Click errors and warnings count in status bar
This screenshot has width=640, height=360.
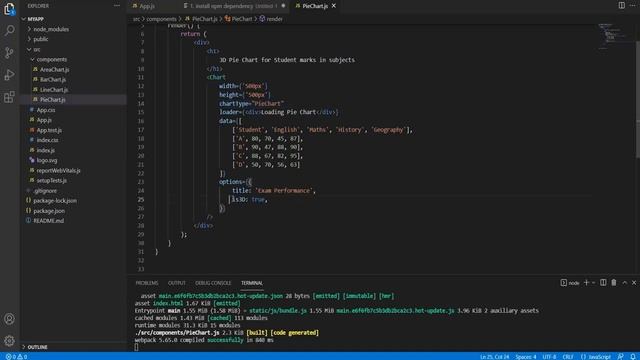click(16, 357)
